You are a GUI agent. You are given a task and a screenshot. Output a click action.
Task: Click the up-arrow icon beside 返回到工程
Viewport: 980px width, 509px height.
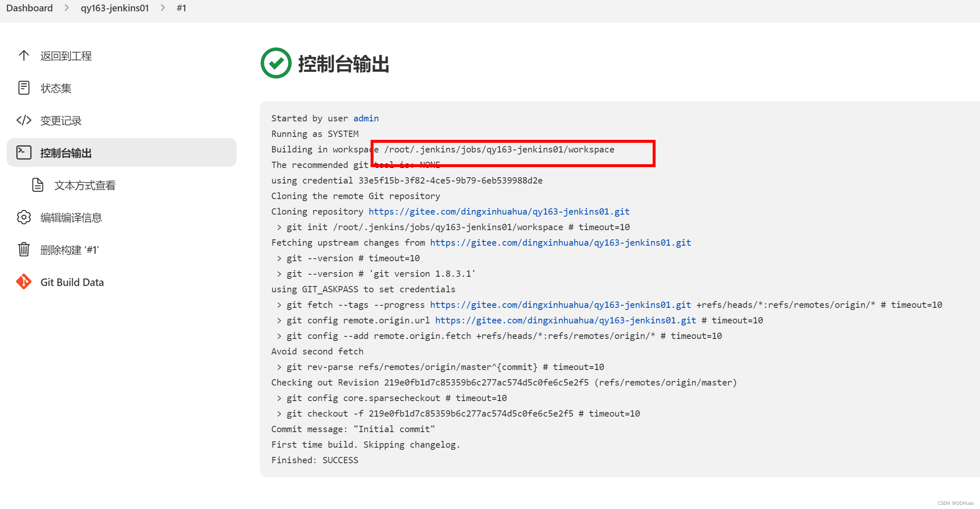click(24, 55)
